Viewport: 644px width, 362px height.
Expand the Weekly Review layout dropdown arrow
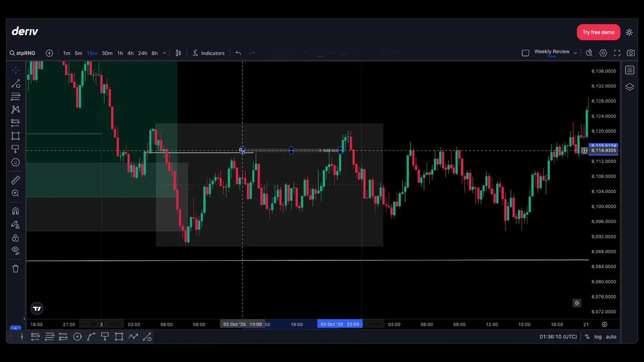[x=575, y=53]
